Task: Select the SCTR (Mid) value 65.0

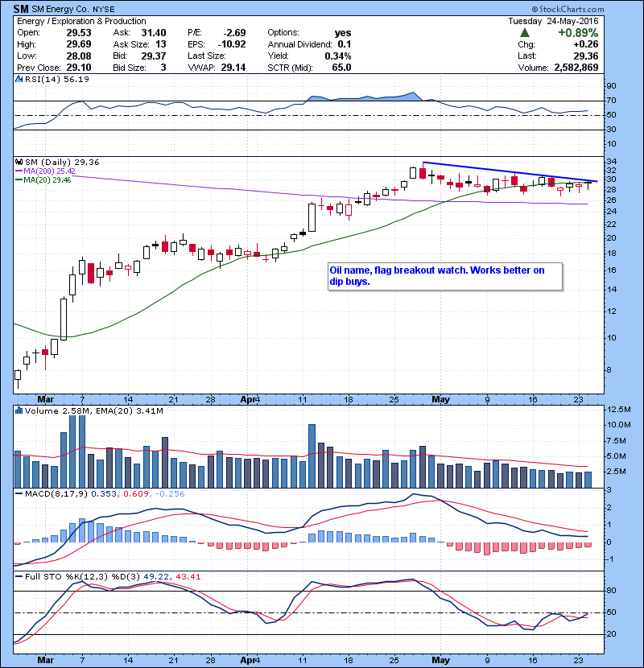Action: (x=342, y=68)
